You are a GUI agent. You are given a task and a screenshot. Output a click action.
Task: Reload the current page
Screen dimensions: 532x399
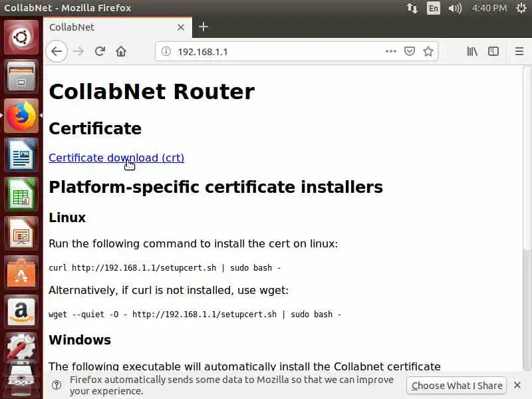coord(100,52)
